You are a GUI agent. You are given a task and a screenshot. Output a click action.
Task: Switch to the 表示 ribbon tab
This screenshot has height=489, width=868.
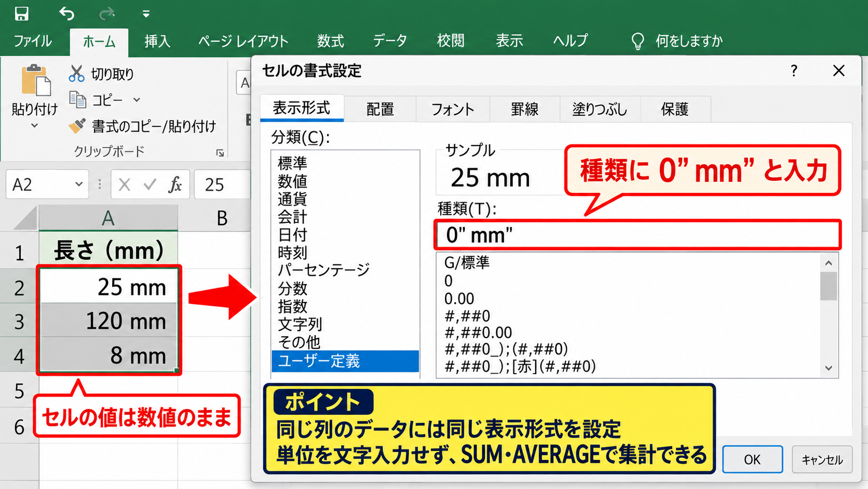[509, 41]
